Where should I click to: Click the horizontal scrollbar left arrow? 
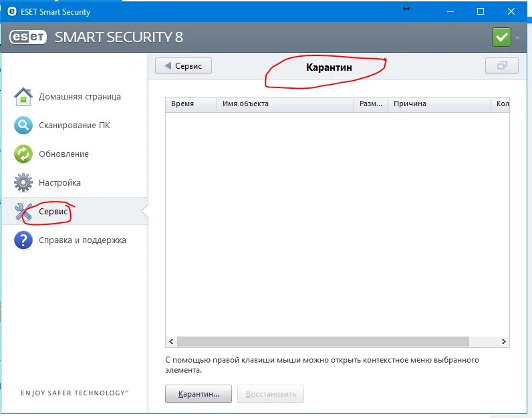tap(171, 341)
